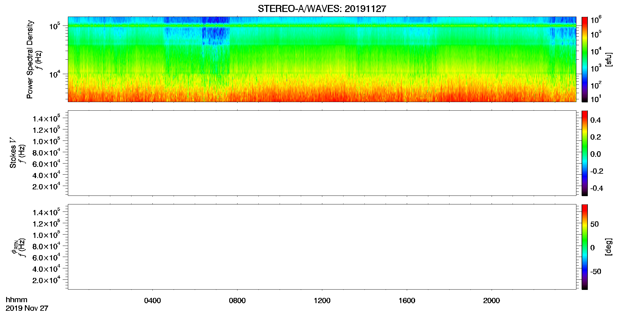Click the 1600 time axis label
644x332 pixels.
click(407, 301)
